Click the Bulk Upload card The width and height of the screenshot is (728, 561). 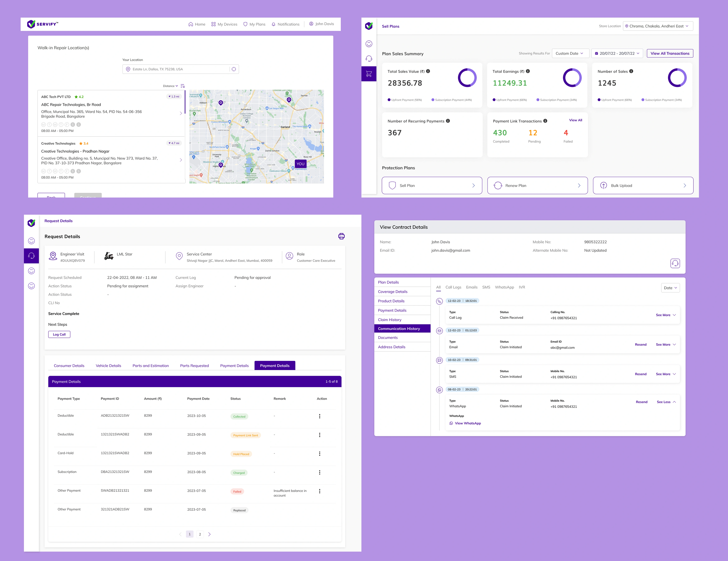click(643, 186)
